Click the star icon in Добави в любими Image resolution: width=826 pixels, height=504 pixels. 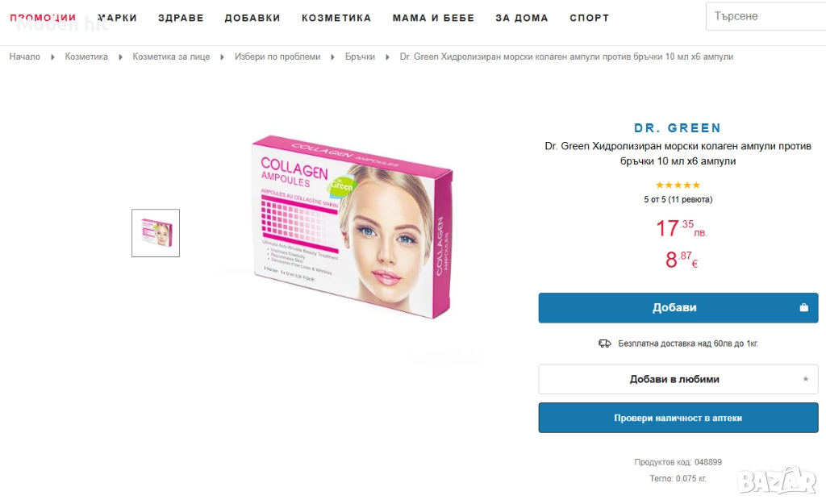(x=806, y=379)
